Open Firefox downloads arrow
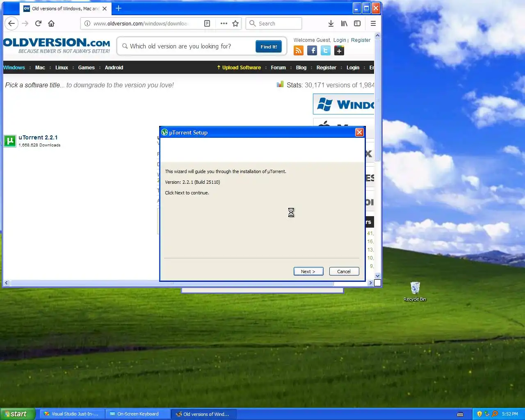Screen dimensions: 525x420 point(331,23)
